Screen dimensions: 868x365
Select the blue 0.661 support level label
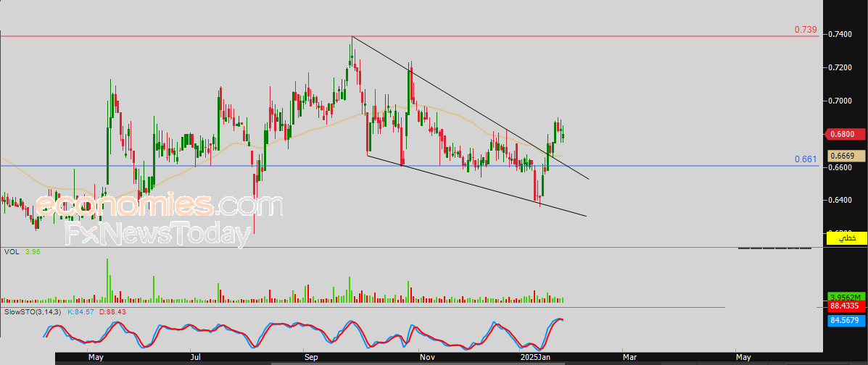[806, 159]
